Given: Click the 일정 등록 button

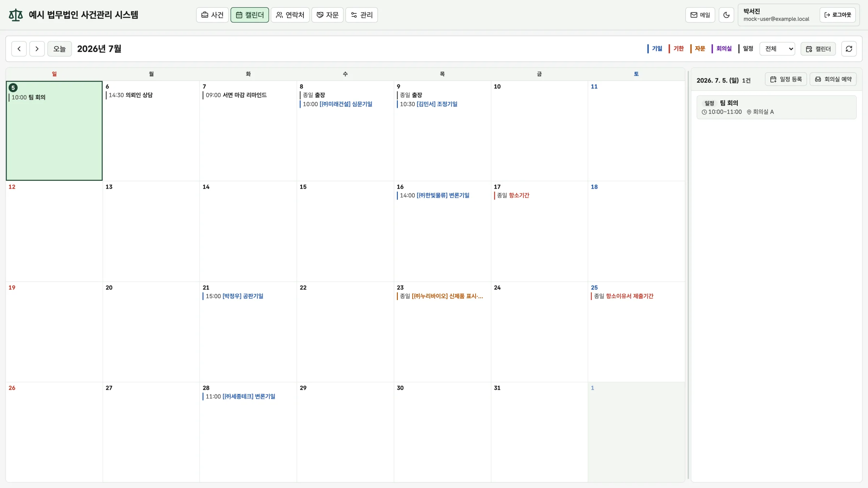Looking at the screenshot, I should click(x=786, y=79).
